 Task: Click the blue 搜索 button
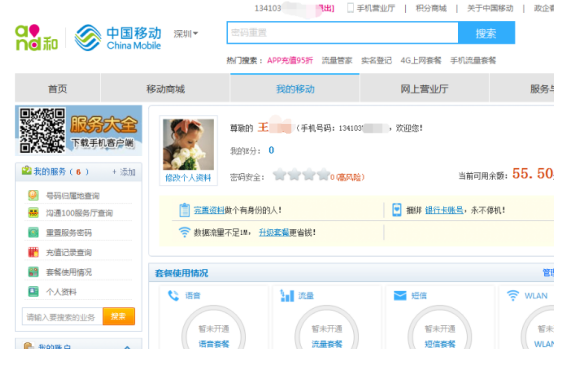(486, 33)
